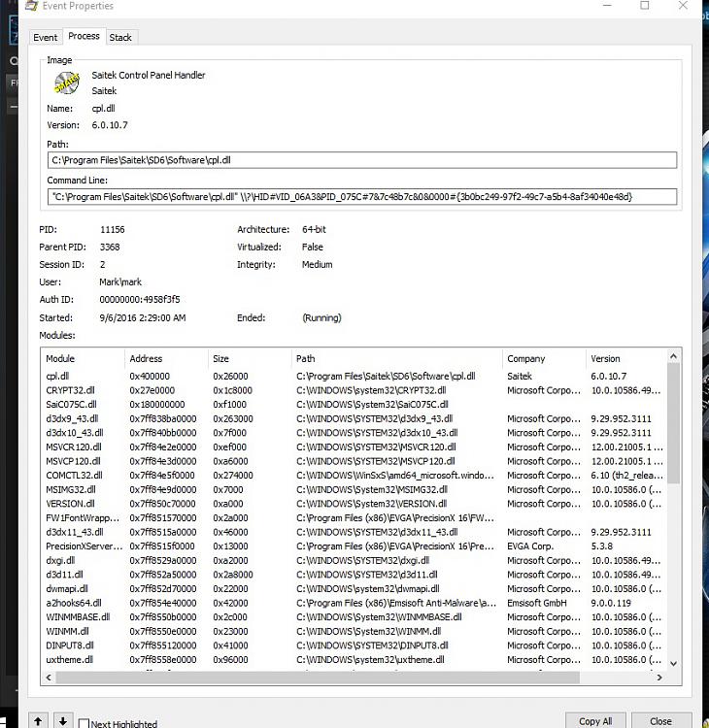This screenshot has width=709, height=728.
Task: Sort modules by the Size column header
Action: point(250,358)
